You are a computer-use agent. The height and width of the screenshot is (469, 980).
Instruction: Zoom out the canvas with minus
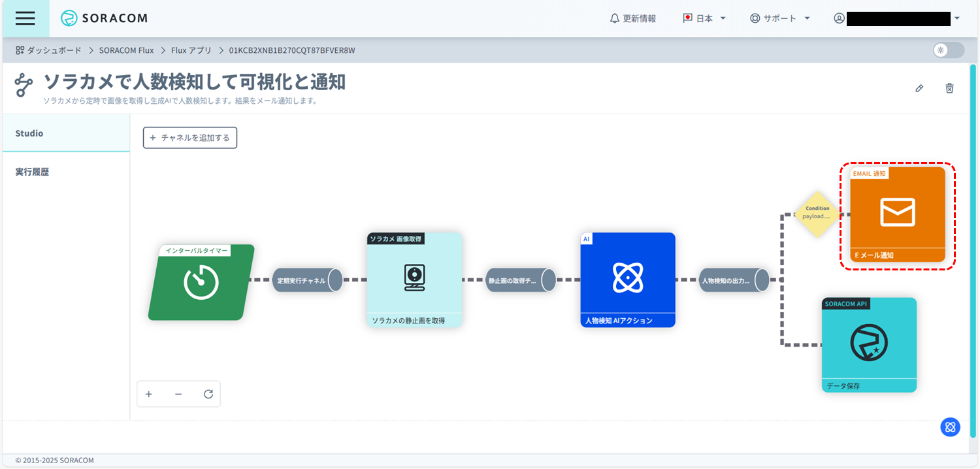[x=178, y=394]
